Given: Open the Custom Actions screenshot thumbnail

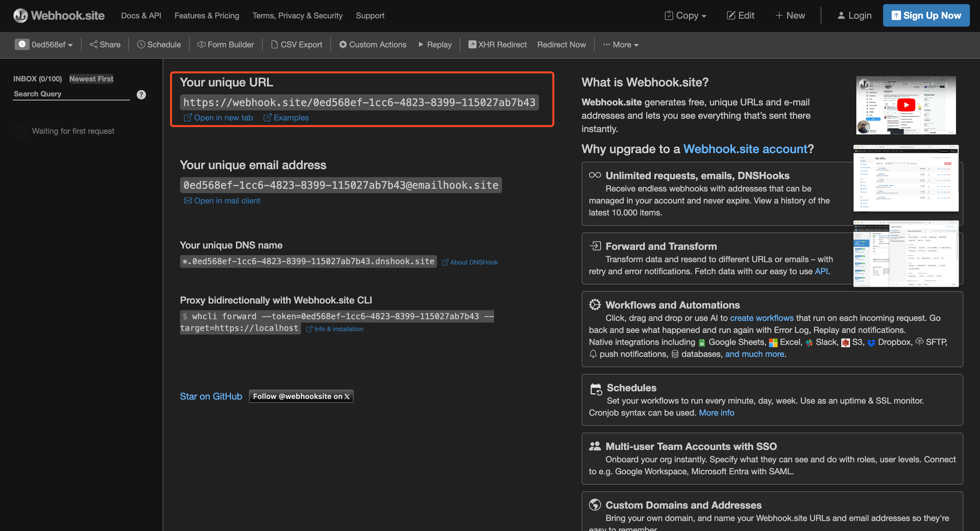Looking at the screenshot, I should [906, 253].
